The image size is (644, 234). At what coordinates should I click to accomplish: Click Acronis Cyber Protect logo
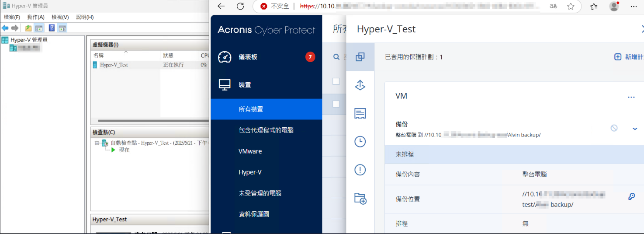tap(266, 30)
